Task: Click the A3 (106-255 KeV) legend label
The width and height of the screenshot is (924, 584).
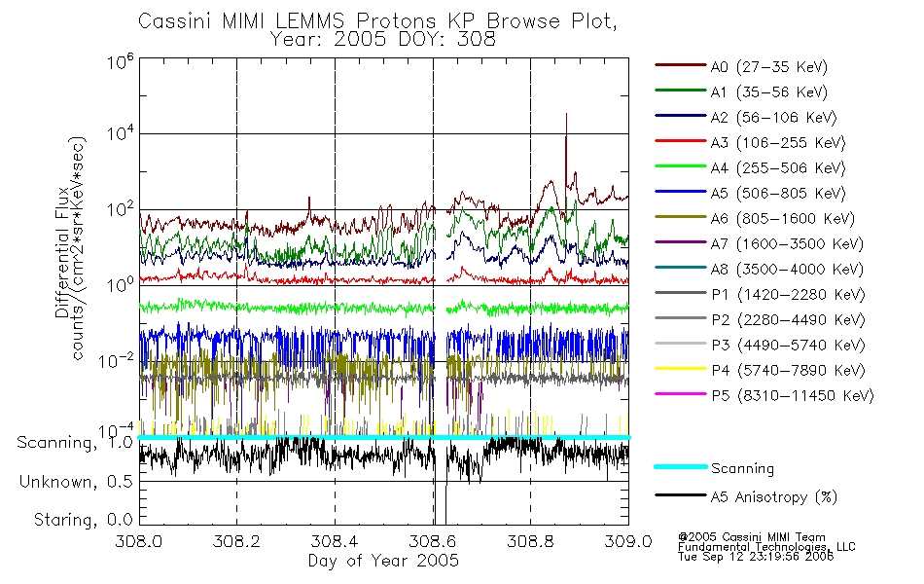Action: 778,143
